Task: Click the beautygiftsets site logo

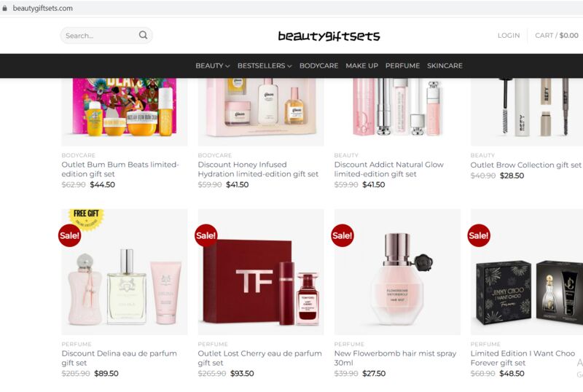Action: click(329, 36)
